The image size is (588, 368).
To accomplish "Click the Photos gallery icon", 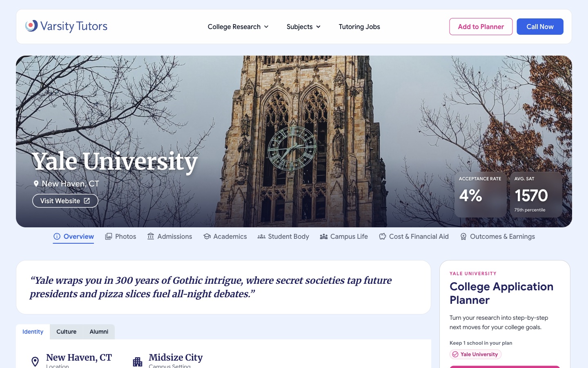I will (x=109, y=236).
